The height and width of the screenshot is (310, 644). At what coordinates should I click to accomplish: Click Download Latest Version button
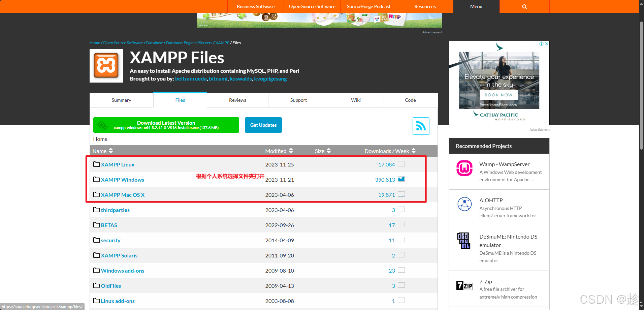point(166,125)
